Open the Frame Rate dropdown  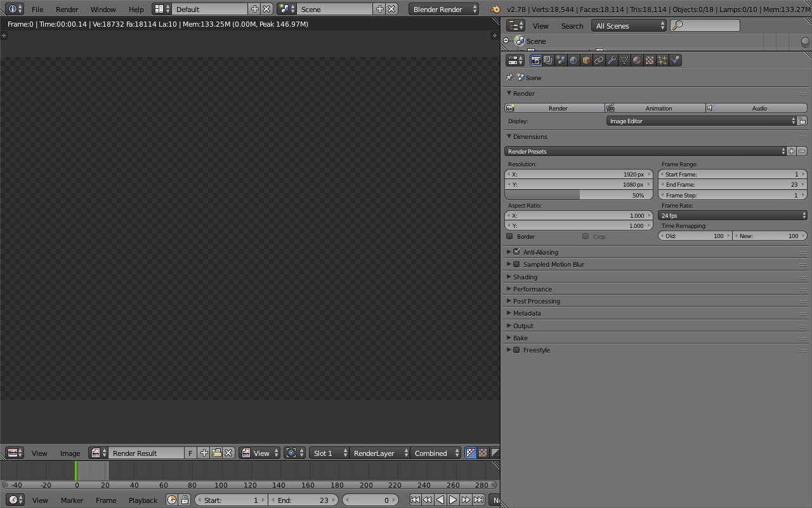(733, 215)
